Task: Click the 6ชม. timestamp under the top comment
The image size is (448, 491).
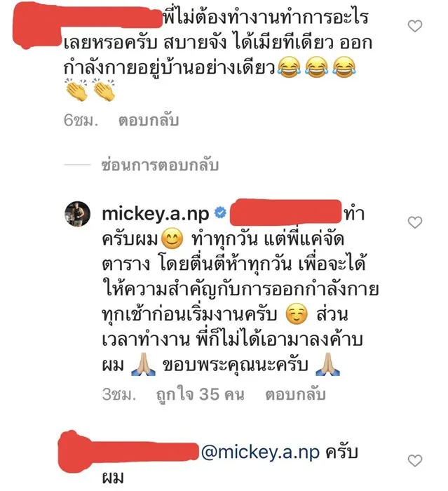Action: 81,120
